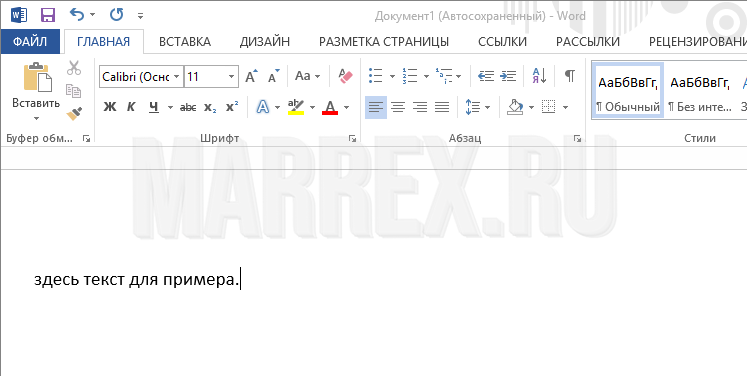The image size is (747, 376).
Task: Open the Calibri font name dropdown
Action: click(177, 77)
